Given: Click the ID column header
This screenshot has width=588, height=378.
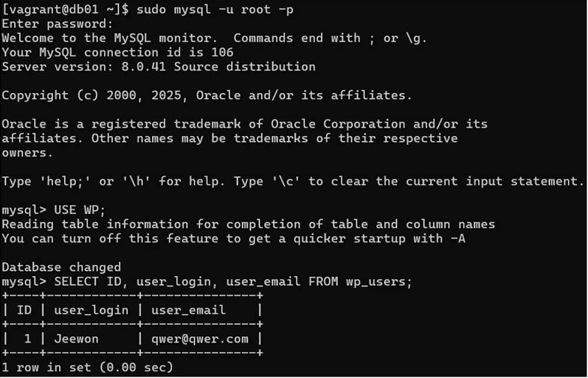Looking at the screenshot, I should (x=24, y=310).
